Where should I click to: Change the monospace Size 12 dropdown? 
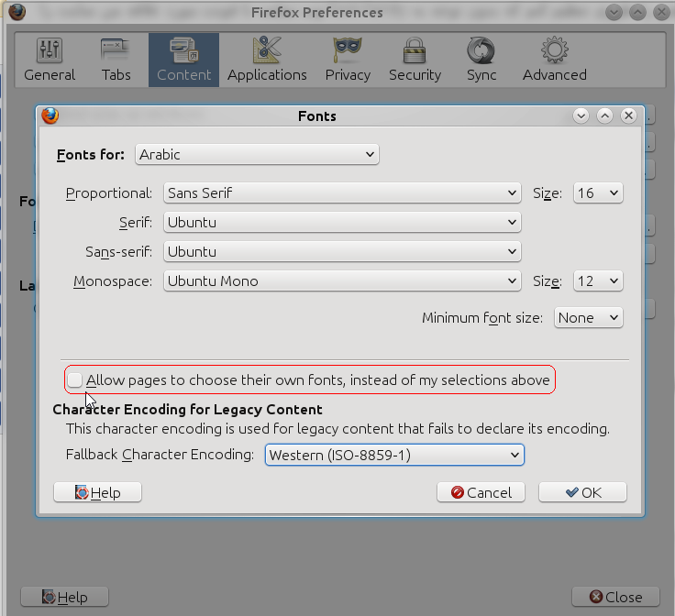pos(598,280)
